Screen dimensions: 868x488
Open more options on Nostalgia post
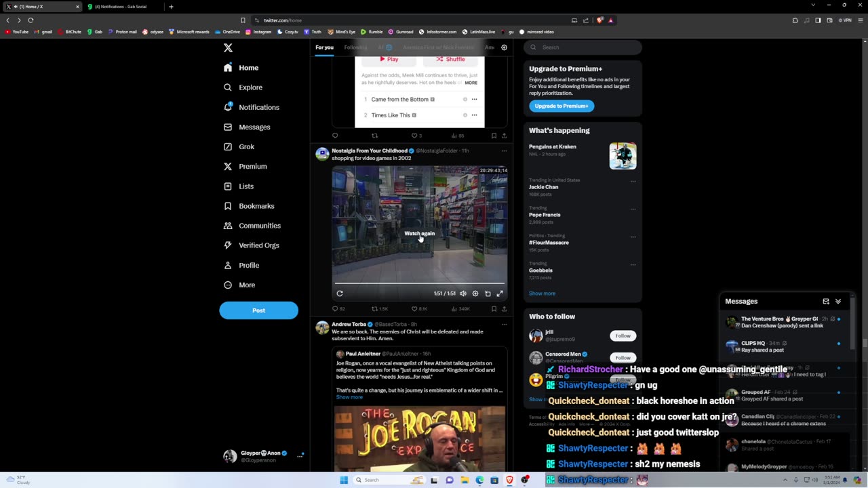(x=504, y=150)
